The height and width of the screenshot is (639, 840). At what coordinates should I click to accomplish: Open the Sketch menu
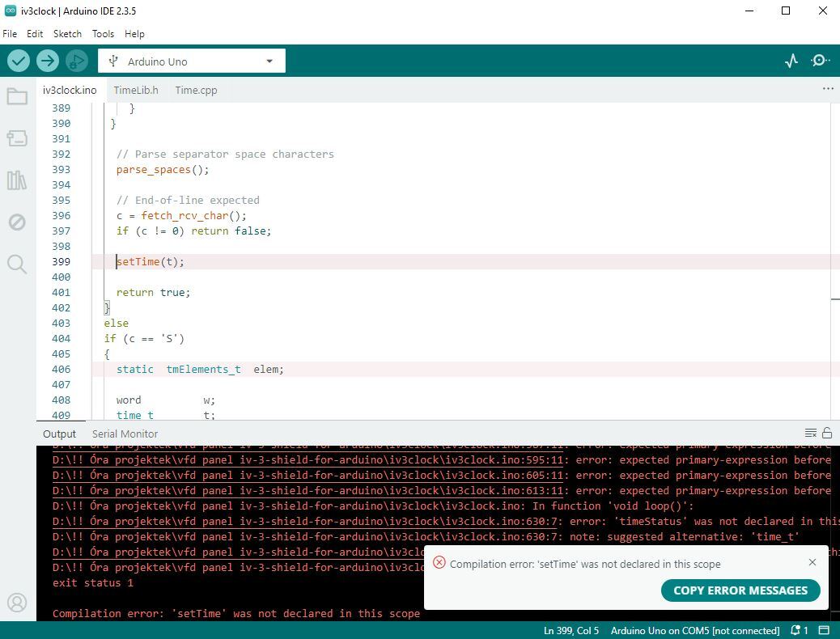67,34
